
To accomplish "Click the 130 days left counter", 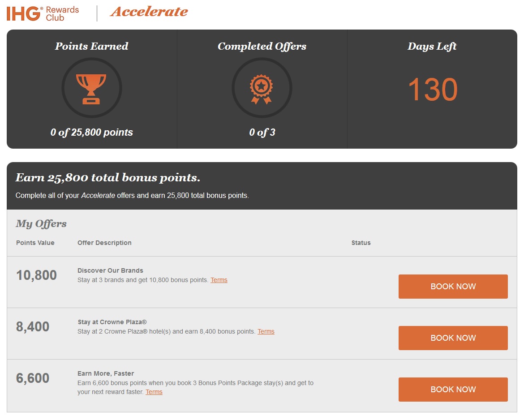I will coord(433,90).
